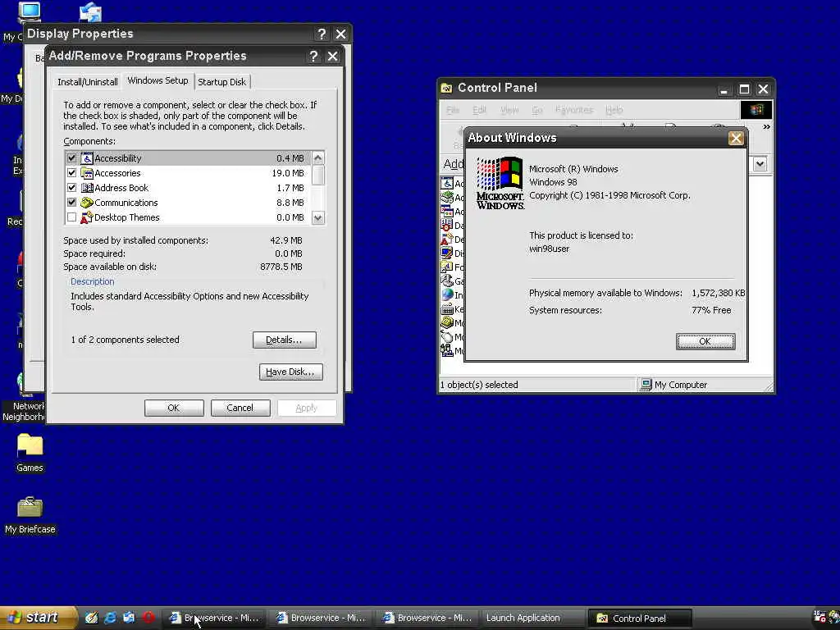This screenshot has height=630, width=840.
Task: Uncheck the Accessories component checkbox
Action: tap(72, 173)
